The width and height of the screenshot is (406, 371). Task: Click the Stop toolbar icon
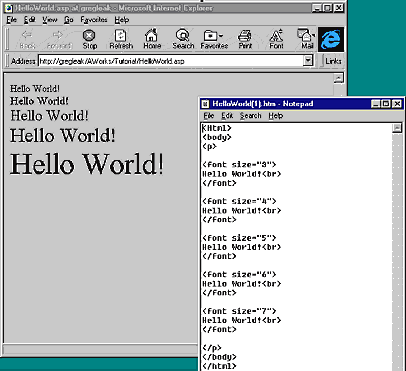click(x=89, y=39)
